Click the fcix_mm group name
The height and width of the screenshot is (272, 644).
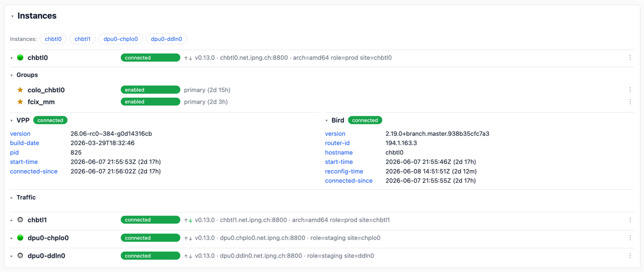tap(41, 101)
